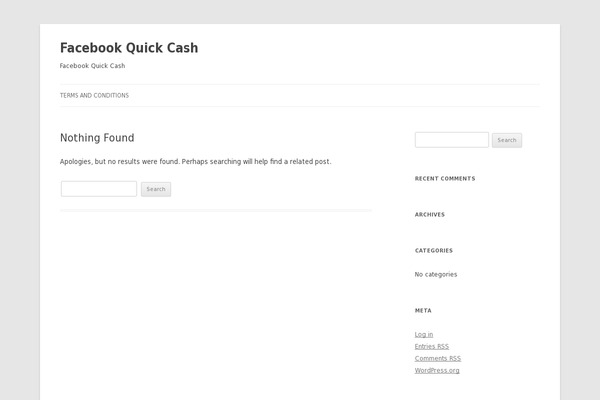The image size is (600, 400).
Task: Select the Recent Comments widget title
Action: (445, 178)
